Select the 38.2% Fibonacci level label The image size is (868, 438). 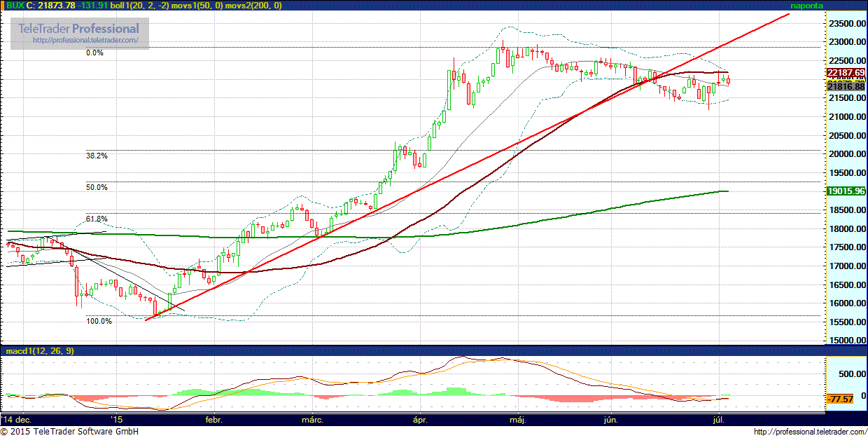97,156
